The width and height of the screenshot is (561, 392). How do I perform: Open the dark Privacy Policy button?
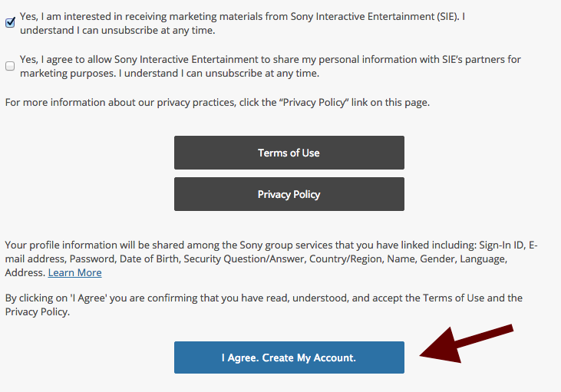[x=289, y=194]
